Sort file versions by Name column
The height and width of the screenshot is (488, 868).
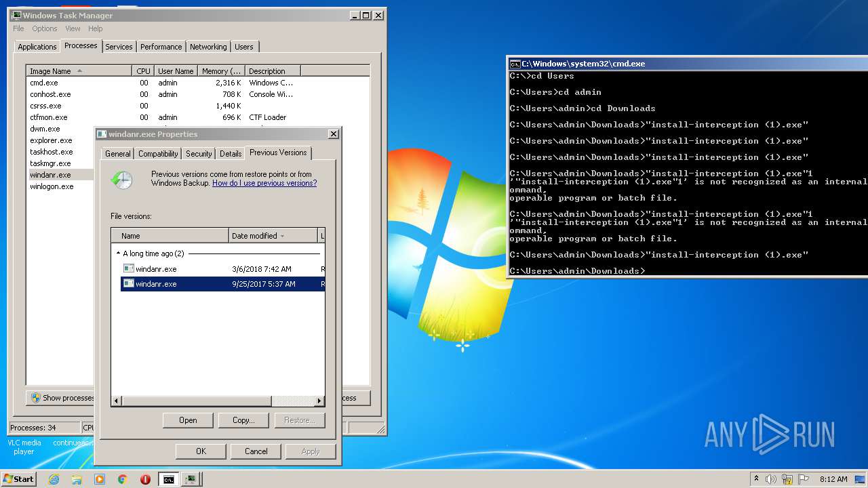[x=170, y=236]
